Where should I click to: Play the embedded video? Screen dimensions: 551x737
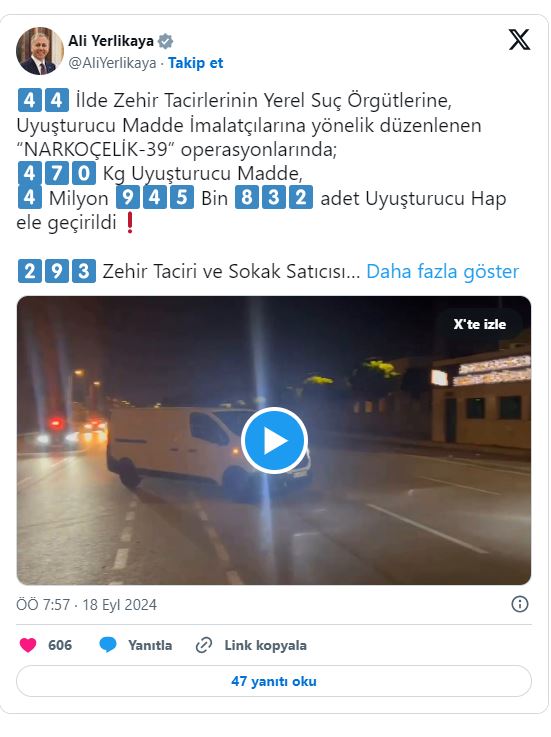[x=275, y=440]
